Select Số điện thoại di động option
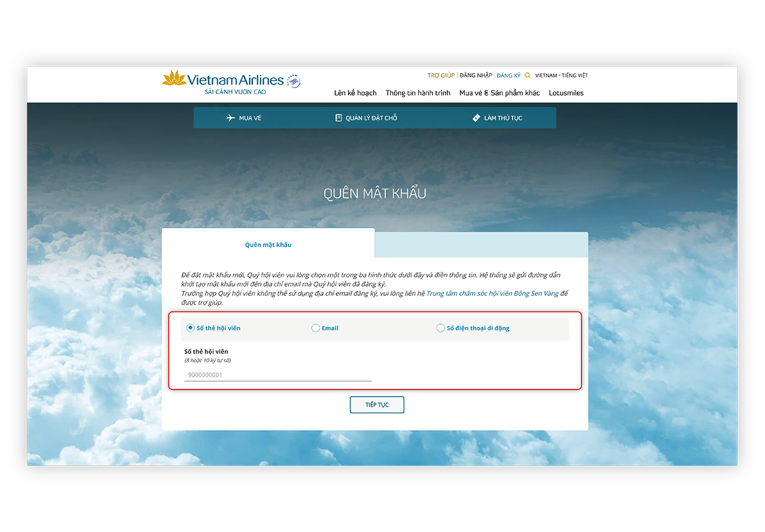 pos(441,328)
